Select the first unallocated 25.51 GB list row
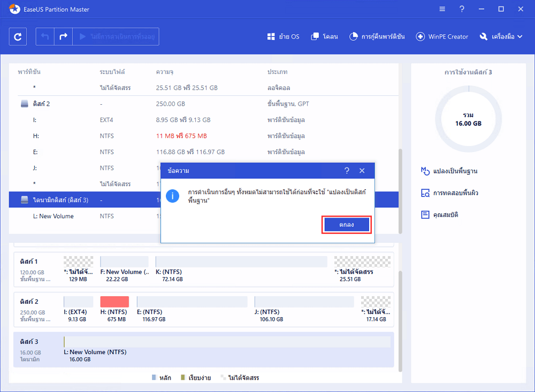535x392 pixels. pyautogui.click(x=204, y=88)
